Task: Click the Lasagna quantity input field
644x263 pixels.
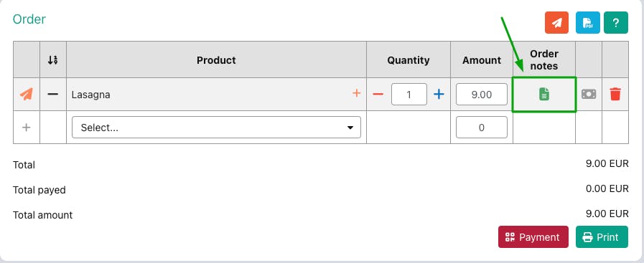Action: tap(409, 94)
